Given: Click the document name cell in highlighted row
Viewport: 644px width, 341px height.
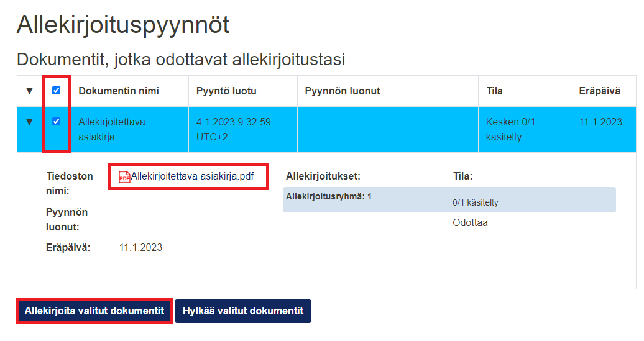Looking at the screenshot, I should (112, 129).
